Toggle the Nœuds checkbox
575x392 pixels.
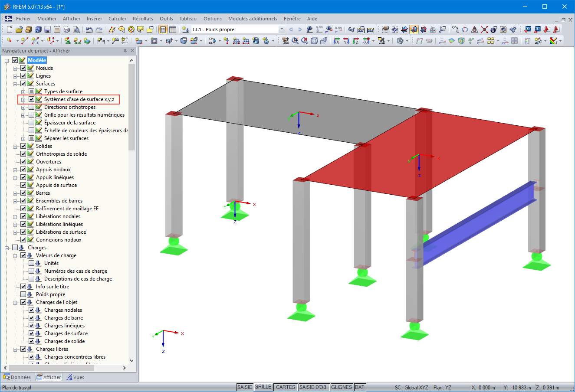point(23,68)
